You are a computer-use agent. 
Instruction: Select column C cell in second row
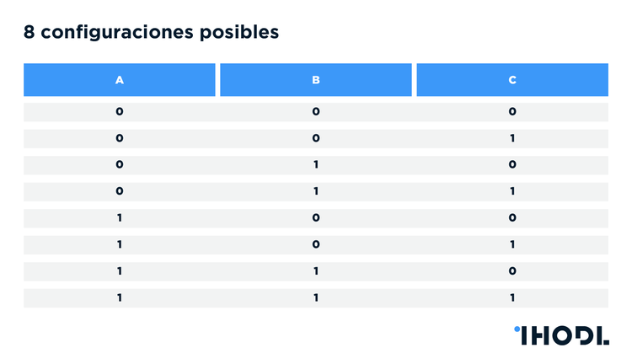coord(512,138)
